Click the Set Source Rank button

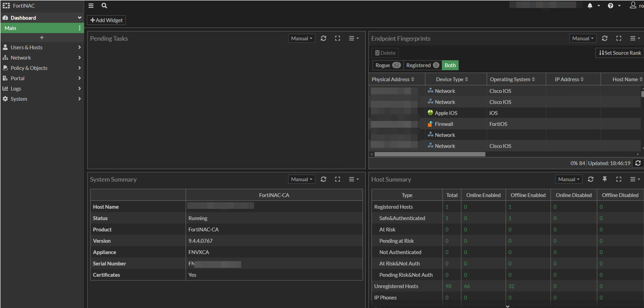(619, 53)
